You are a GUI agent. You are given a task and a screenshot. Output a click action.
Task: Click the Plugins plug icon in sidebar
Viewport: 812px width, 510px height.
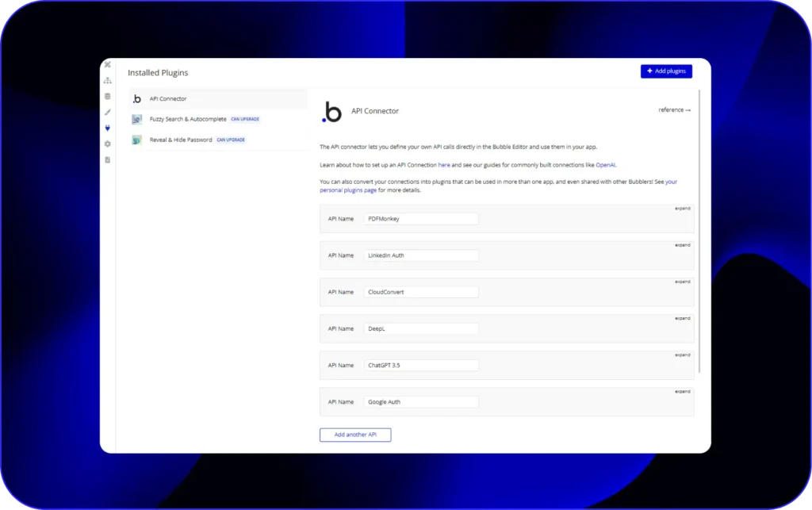pyautogui.click(x=107, y=128)
